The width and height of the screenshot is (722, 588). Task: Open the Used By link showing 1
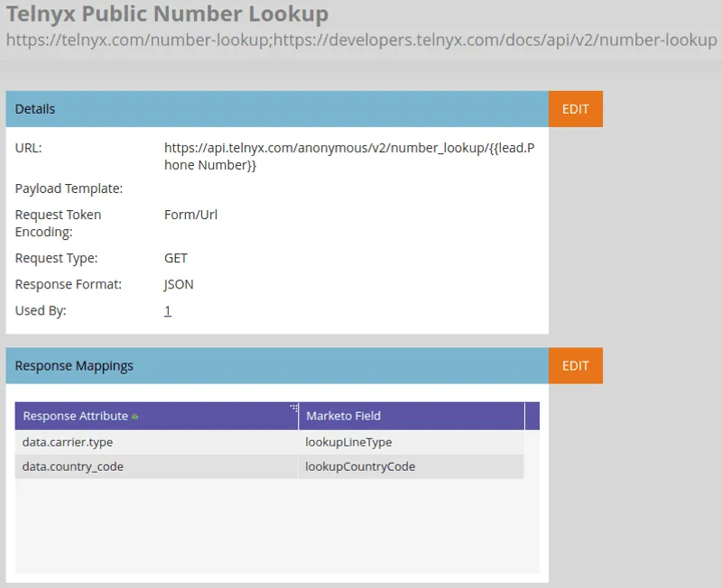pyautogui.click(x=167, y=309)
